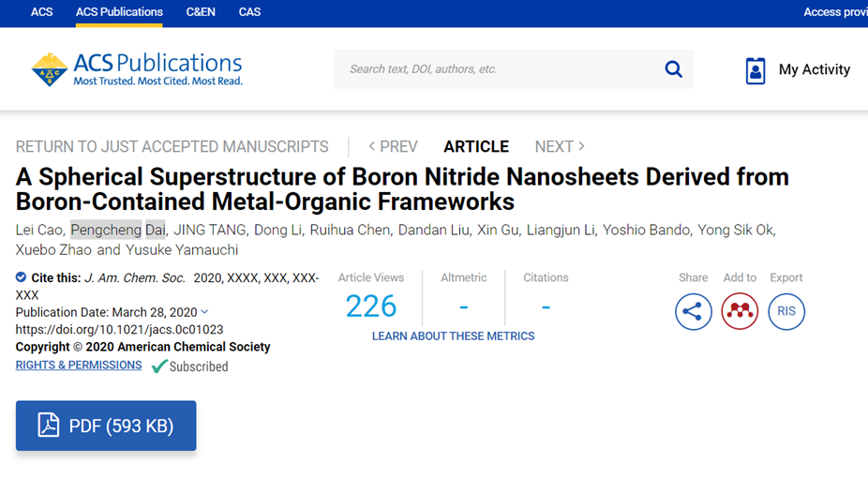
Task: Switch to the C&EN tab
Action: [x=201, y=12]
